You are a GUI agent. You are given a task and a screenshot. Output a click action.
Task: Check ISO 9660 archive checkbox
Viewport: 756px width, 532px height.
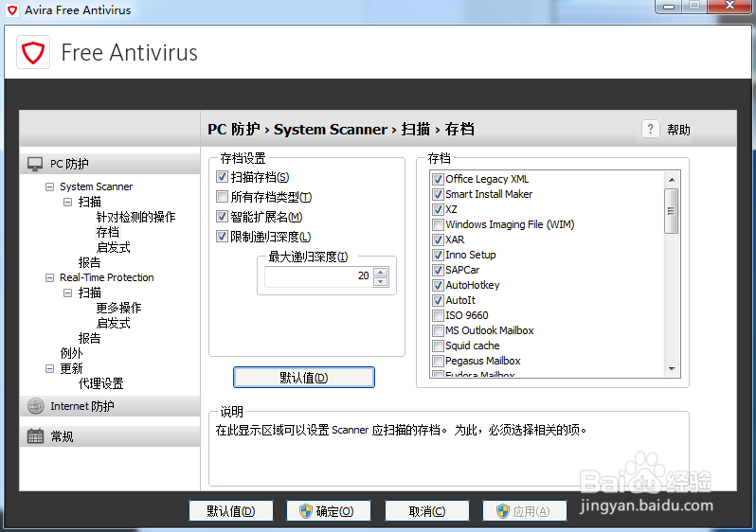coord(438,315)
